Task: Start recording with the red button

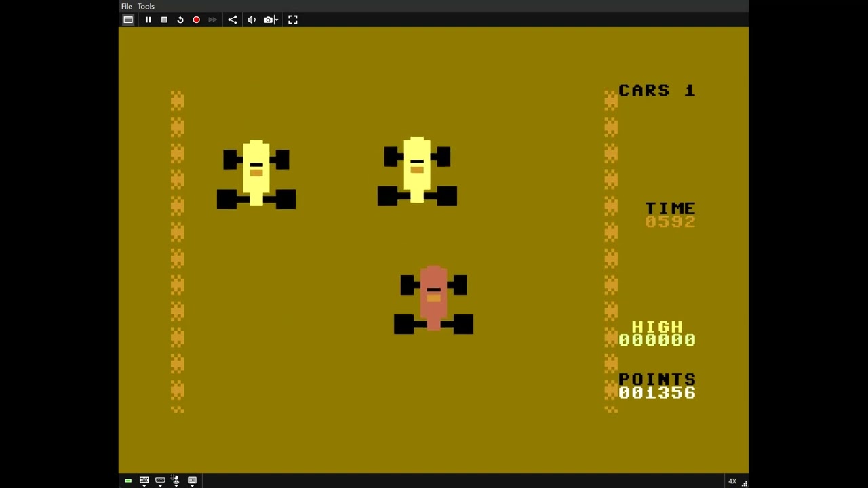Action: (196, 20)
